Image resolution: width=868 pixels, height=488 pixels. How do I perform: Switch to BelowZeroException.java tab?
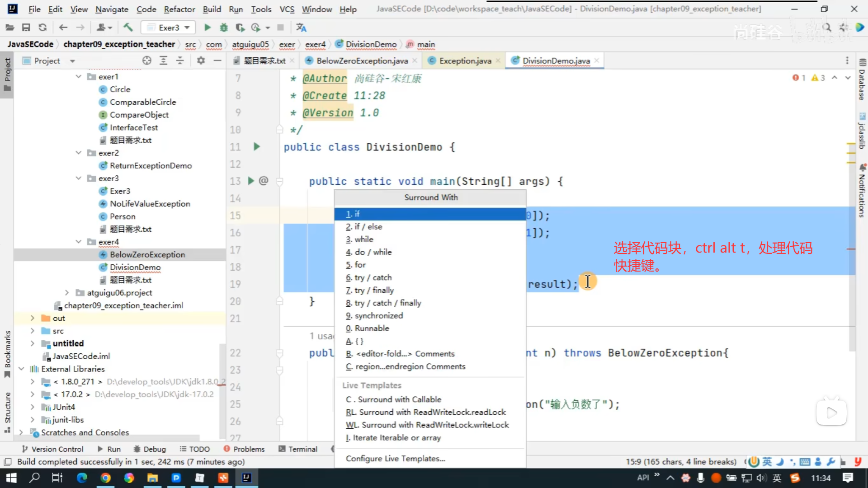tap(362, 61)
